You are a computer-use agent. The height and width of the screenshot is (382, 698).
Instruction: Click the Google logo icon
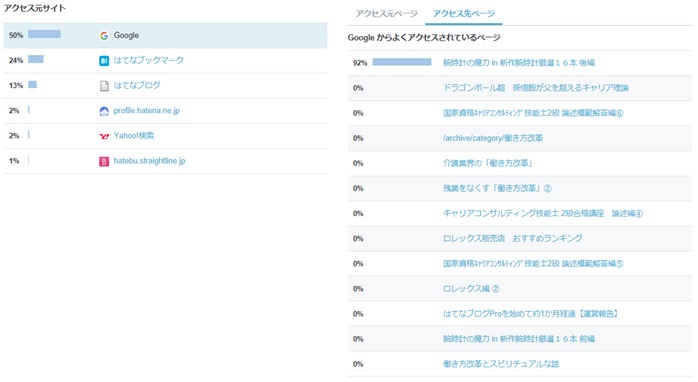[x=104, y=36]
